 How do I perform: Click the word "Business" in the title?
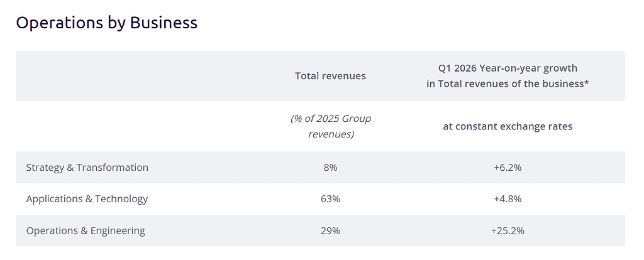point(164,23)
